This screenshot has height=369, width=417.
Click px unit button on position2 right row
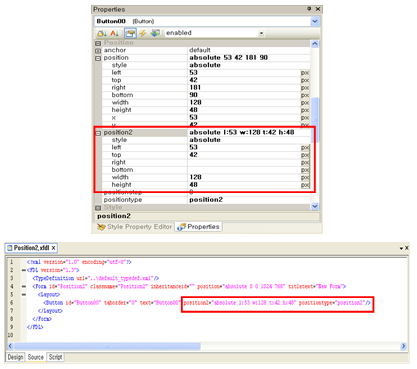(x=305, y=162)
